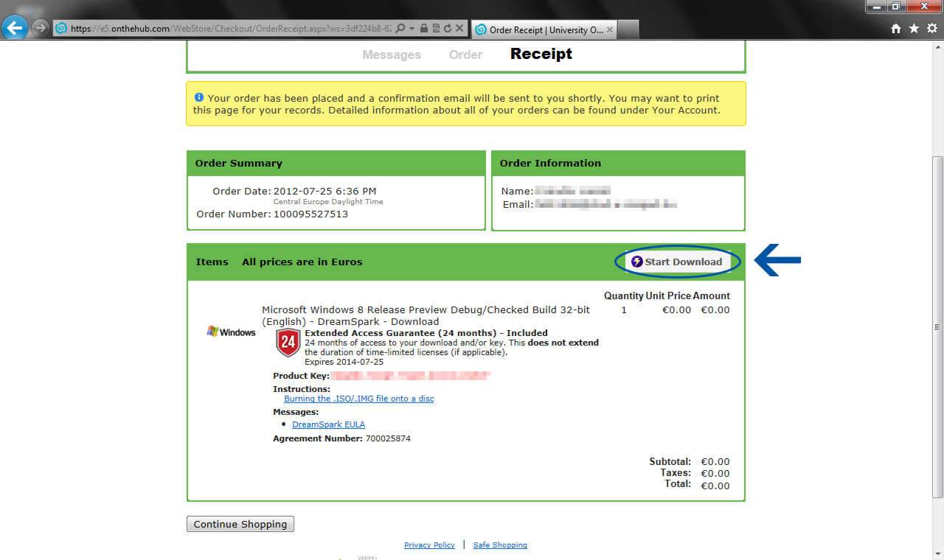Open Burning the .ISO/.IMG file onto a disc link

(x=359, y=399)
